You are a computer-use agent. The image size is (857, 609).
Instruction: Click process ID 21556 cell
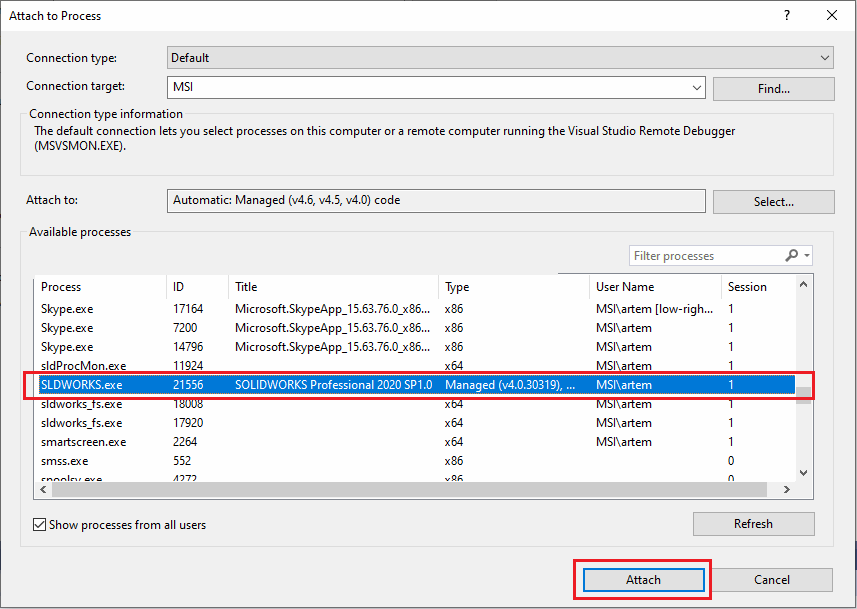[188, 385]
